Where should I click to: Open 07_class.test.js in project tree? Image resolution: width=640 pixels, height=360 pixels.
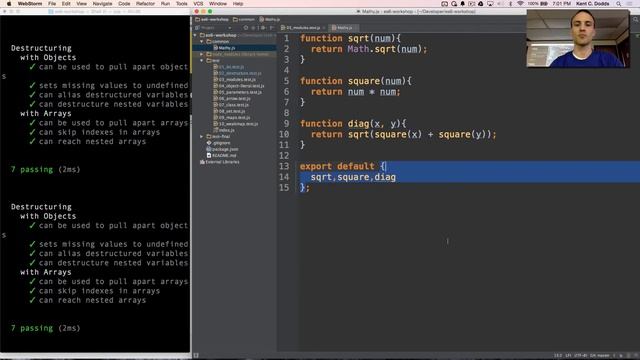(x=231, y=105)
